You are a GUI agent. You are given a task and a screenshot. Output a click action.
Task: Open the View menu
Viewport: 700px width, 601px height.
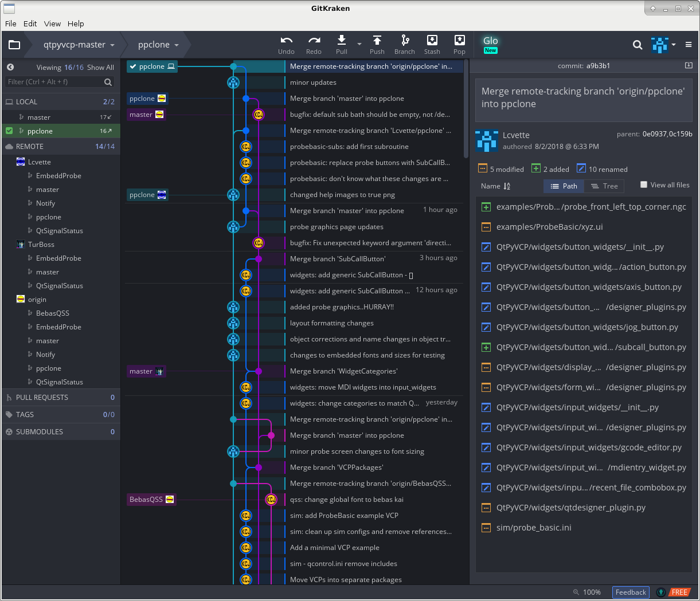52,23
